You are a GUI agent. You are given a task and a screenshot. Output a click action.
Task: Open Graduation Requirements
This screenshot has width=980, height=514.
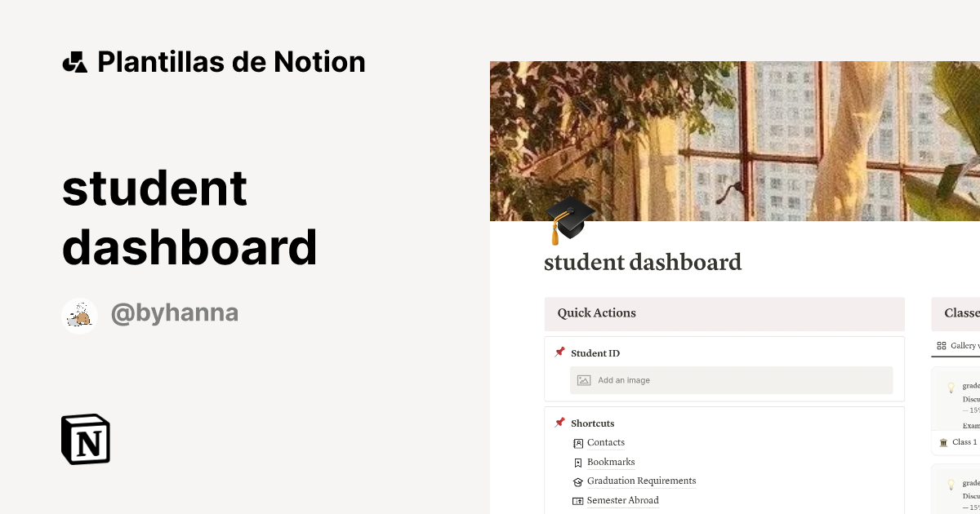click(642, 481)
